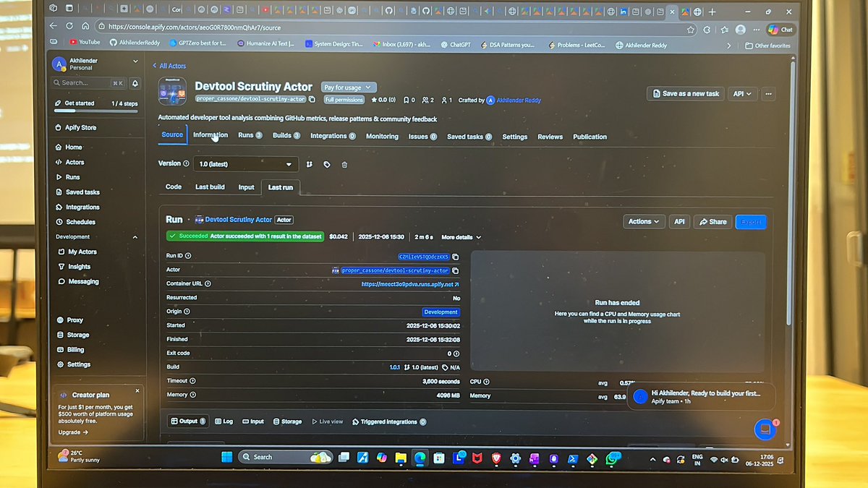
Task: Click the sidebar Search field
Action: 89,83
